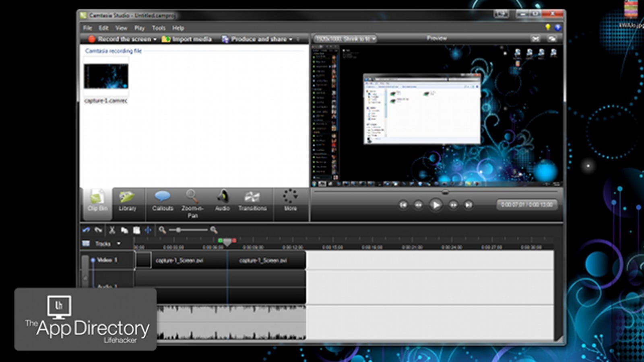Open the Audio tab
The width and height of the screenshot is (644, 362).
click(x=222, y=200)
